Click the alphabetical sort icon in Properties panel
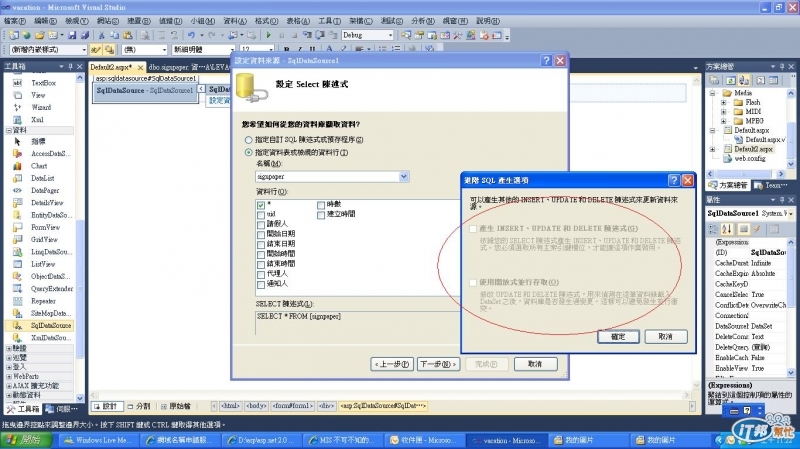Viewport: 800px width, 449px height. click(727, 229)
